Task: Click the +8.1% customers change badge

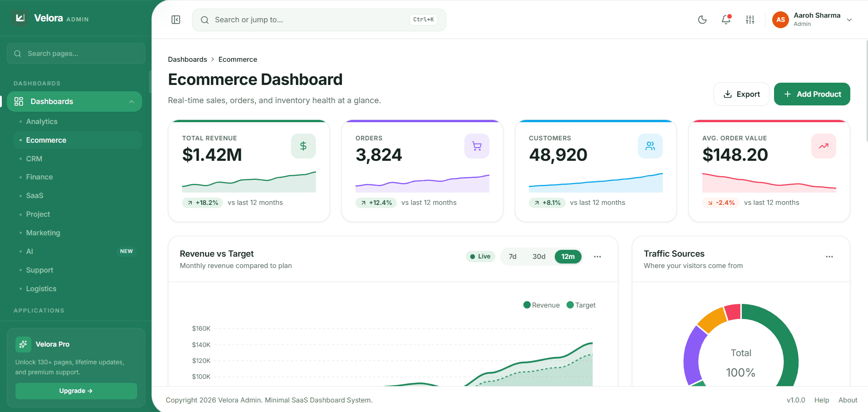Action: (547, 203)
